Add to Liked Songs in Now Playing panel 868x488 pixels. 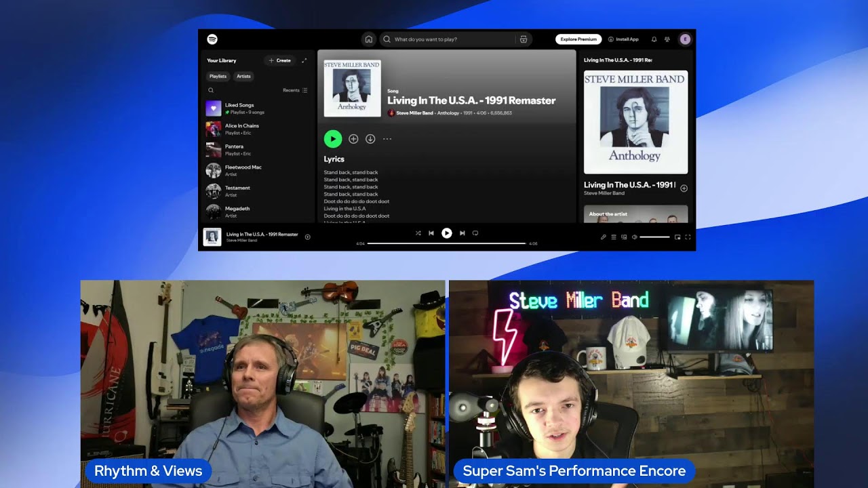click(684, 188)
